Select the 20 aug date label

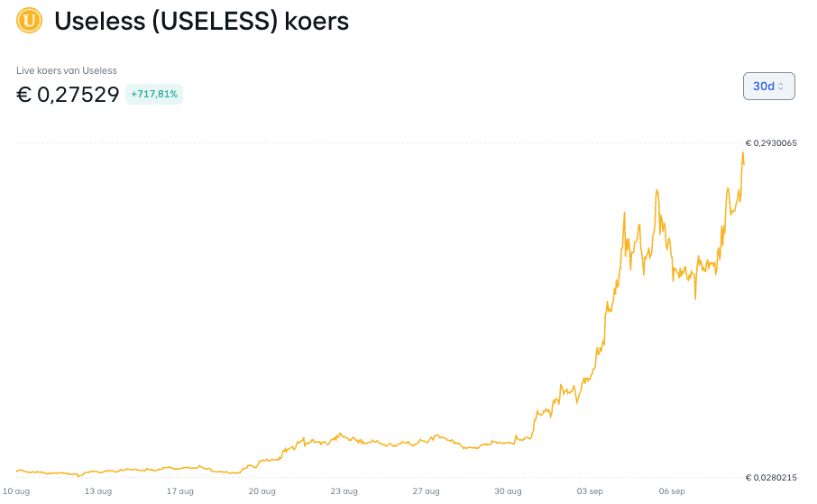click(262, 491)
